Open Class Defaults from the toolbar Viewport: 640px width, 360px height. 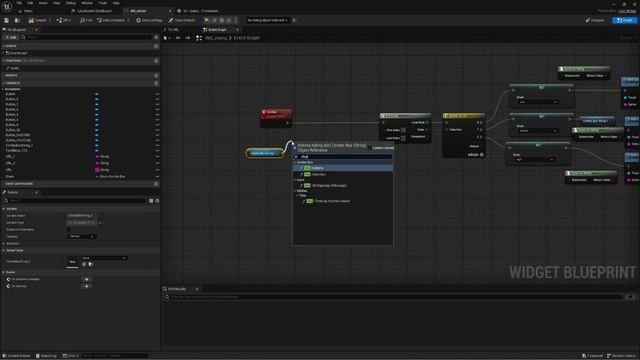click(x=182, y=20)
